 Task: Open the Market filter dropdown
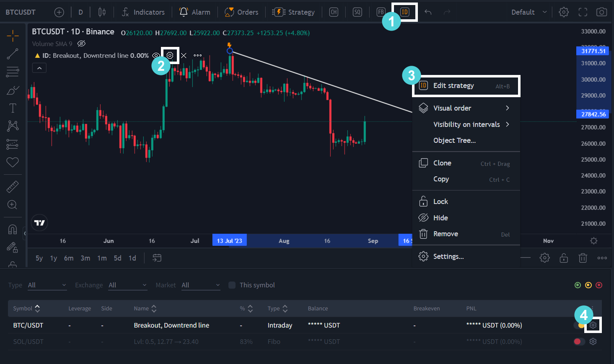(201, 285)
